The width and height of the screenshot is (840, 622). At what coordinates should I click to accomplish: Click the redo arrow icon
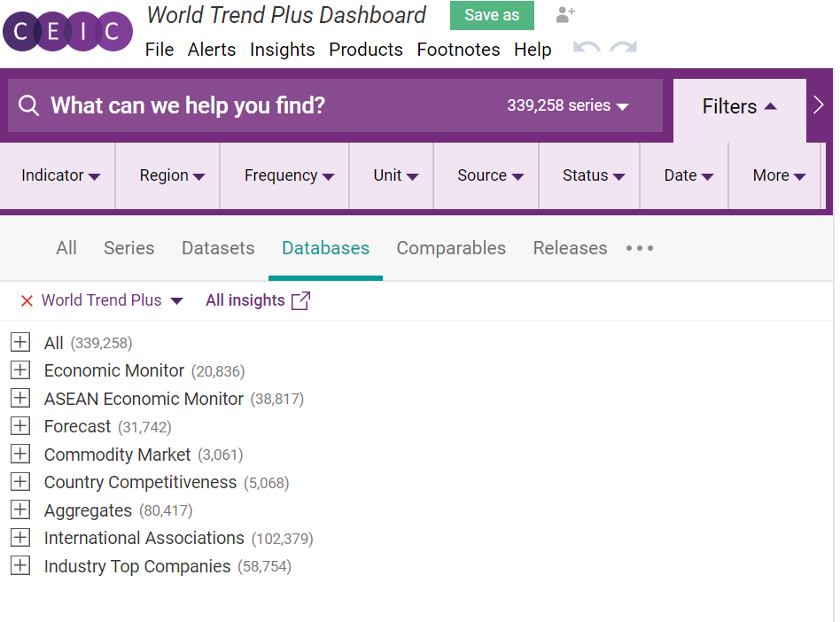click(x=624, y=48)
